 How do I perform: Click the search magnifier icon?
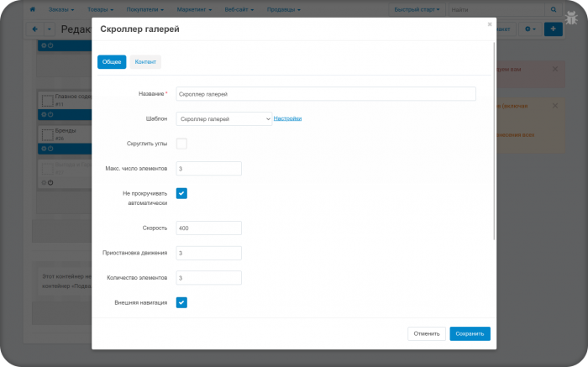(554, 10)
